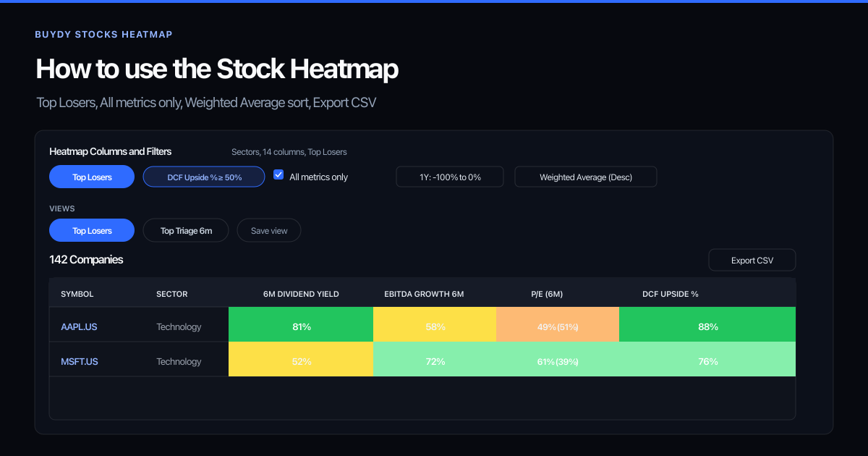Open the AAPL.US symbol link
Screen dimensions: 868x456
pos(79,326)
